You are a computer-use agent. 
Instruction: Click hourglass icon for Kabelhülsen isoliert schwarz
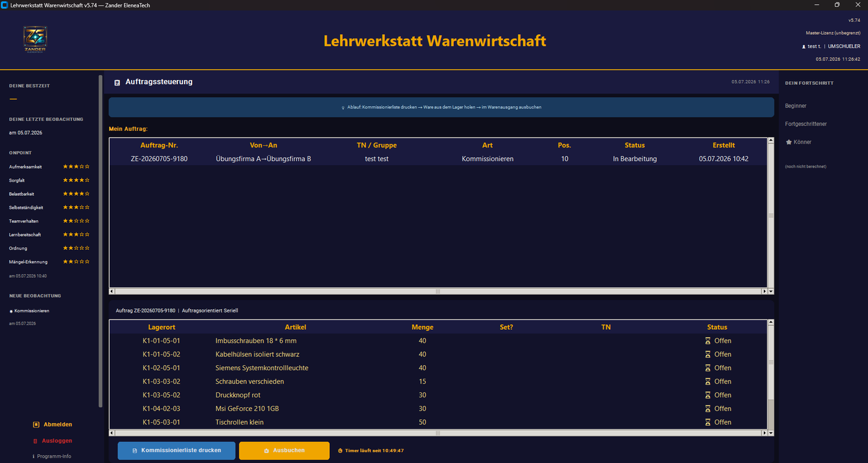(x=708, y=355)
